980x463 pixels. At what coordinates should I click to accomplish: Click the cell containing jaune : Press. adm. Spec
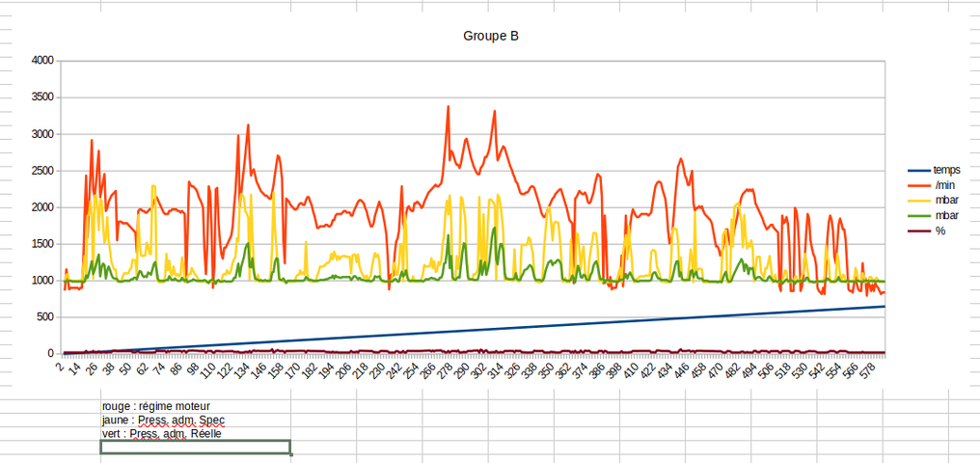[163, 421]
